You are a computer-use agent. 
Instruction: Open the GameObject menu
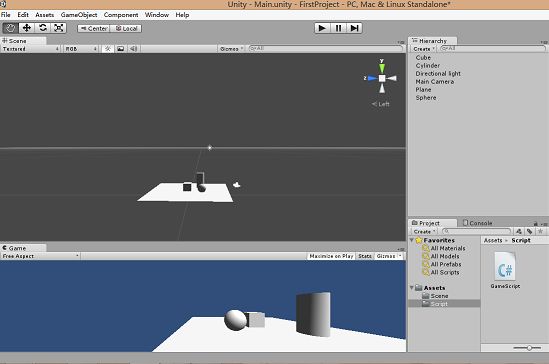pos(79,15)
